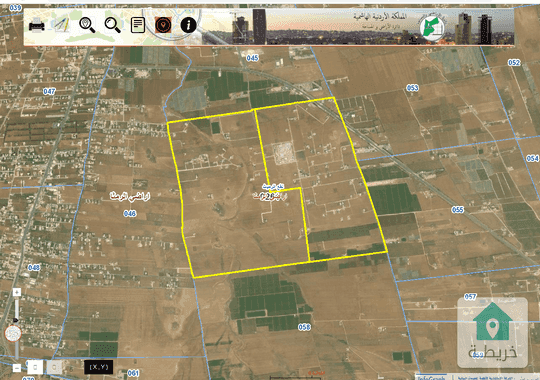Click the zoom slider track handle
Screen dimensions: 540x380
point(15,320)
